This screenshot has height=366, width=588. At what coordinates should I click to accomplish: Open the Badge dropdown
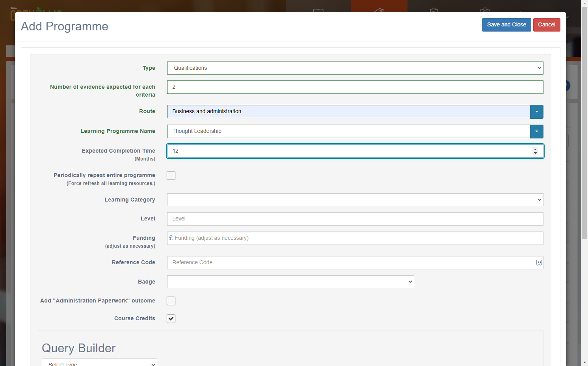[x=290, y=282]
